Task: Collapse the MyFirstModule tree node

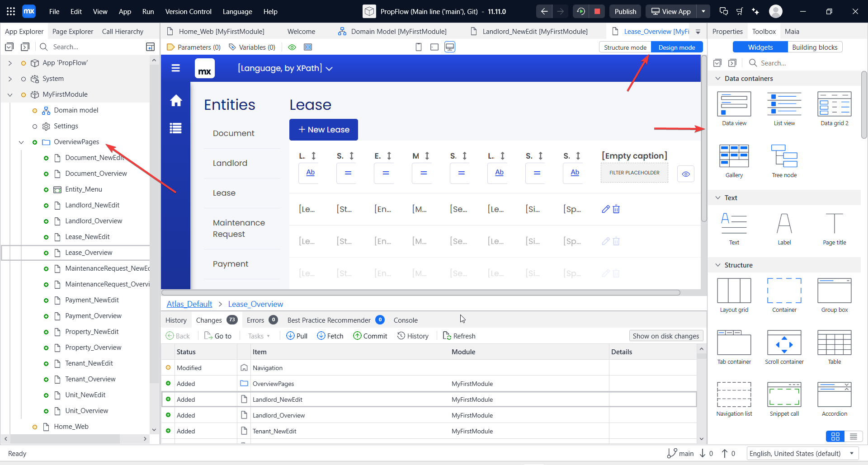Action: [x=10, y=94]
